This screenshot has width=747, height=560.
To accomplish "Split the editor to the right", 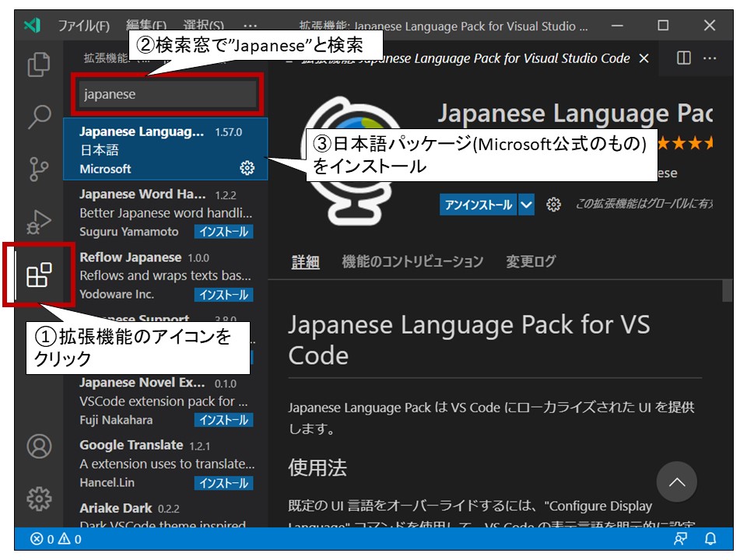I will pos(684,58).
